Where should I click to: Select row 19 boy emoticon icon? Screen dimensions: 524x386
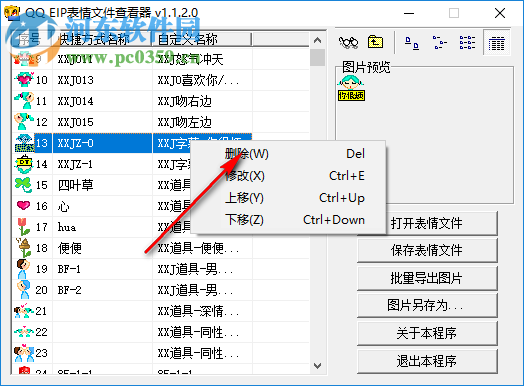tap(23, 269)
